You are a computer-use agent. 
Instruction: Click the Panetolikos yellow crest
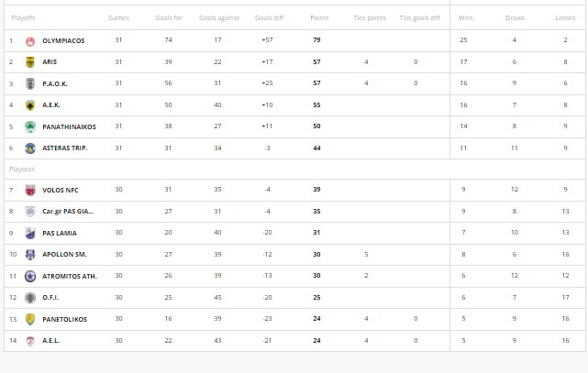[29, 318]
